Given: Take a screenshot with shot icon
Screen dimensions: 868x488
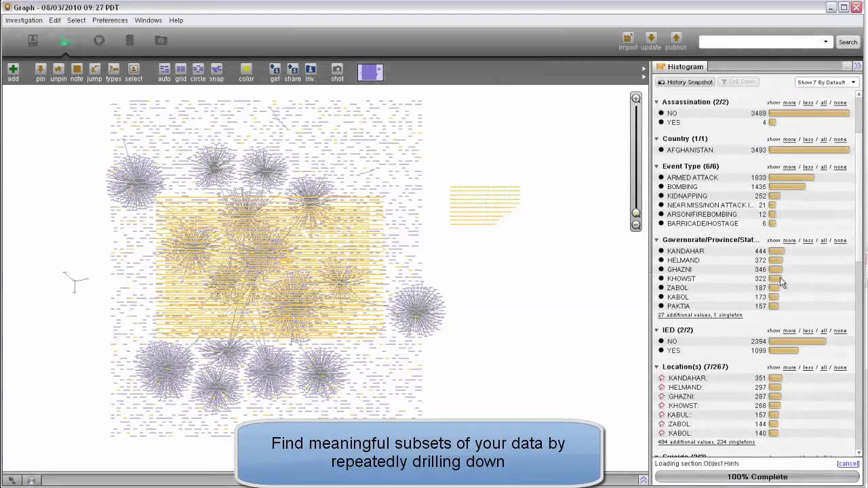Looking at the screenshot, I should pyautogui.click(x=337, y=69).
